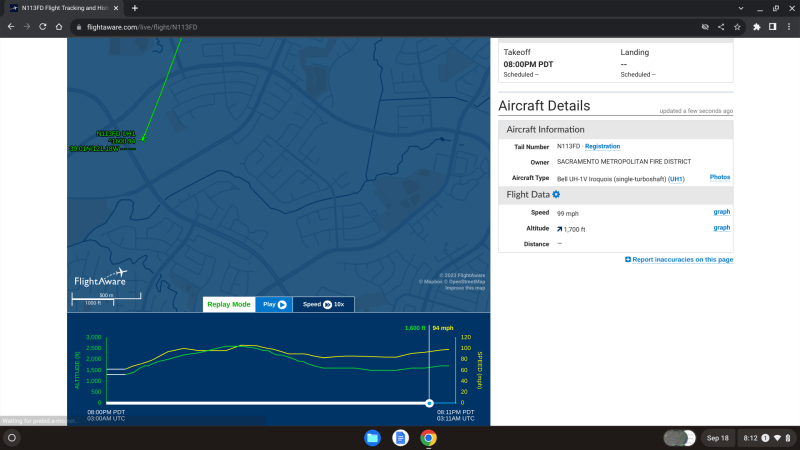Go back with the browser back arrow
Image resolution: width=800 pixels, height=450 pixels.
[11, 27]
